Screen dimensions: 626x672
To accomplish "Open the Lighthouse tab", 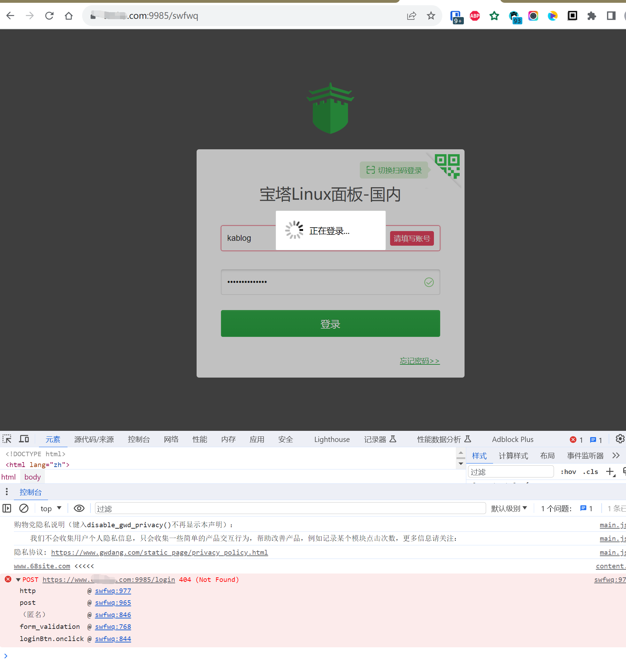I will point(332,440).
